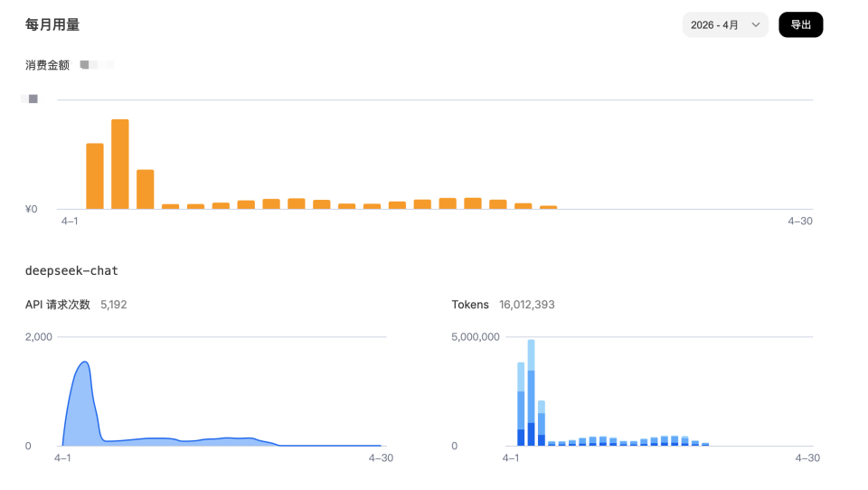Click the Tokens label
Image resolution: width=868 pixels, height=490 pixels.
tap(470, 305)
